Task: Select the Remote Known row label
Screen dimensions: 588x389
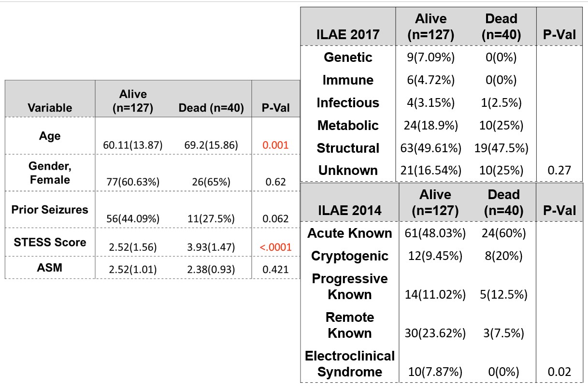Action: 350,325
